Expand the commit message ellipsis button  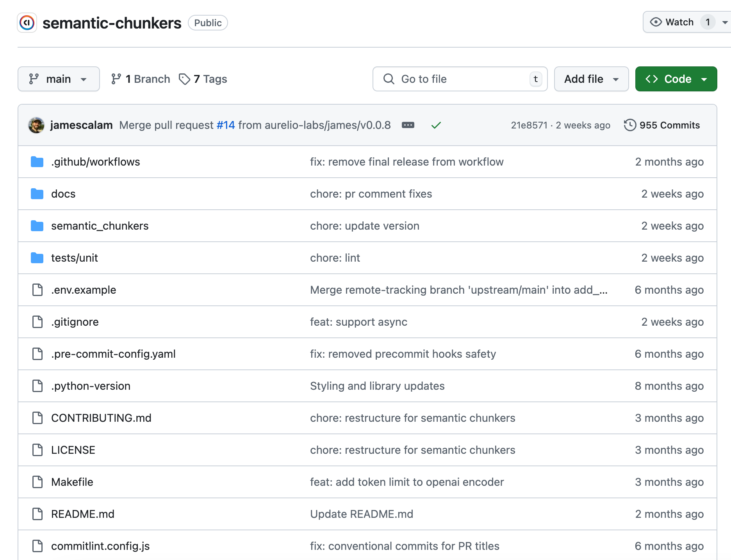tap(408, 125)
